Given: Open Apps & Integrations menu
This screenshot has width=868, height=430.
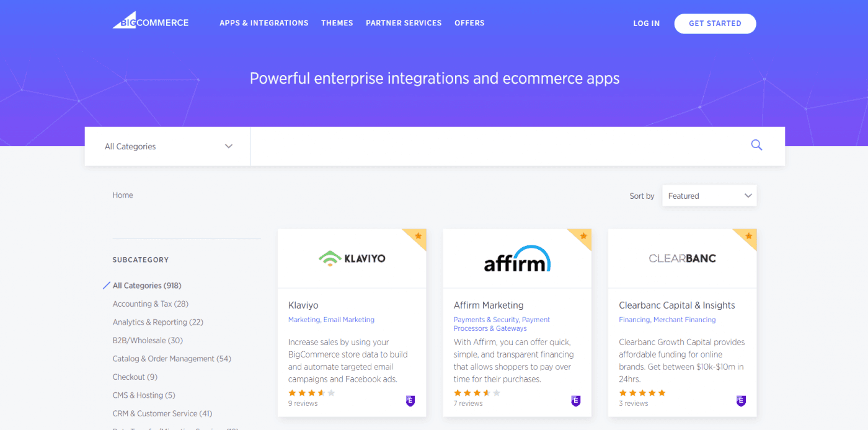Looking at the screenshot, I should click(x=264, y=23).
